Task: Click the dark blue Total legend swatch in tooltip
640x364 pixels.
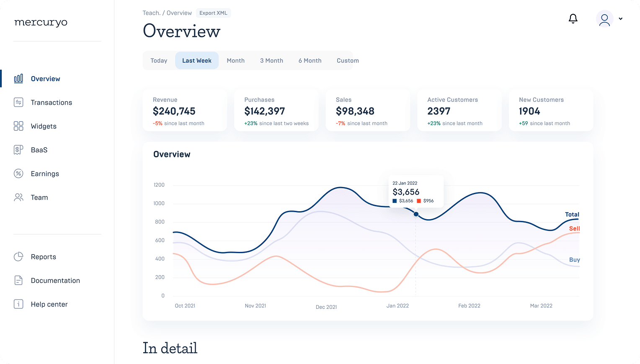Action: (395, 201)
